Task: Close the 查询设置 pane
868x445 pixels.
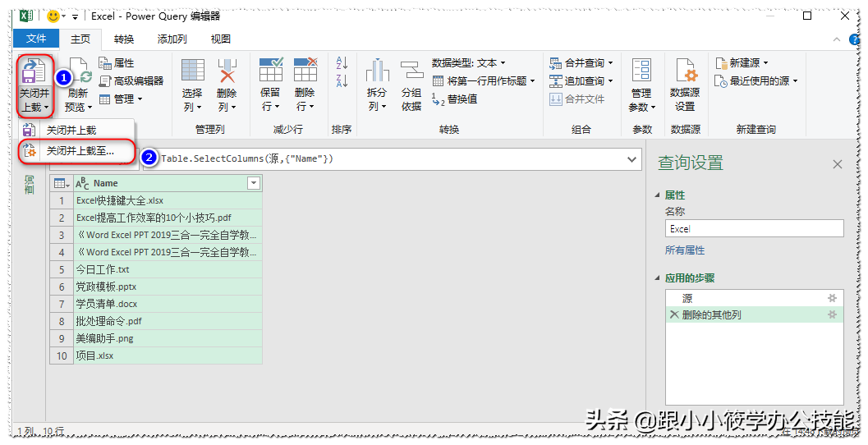Action: tap(837, 164)
